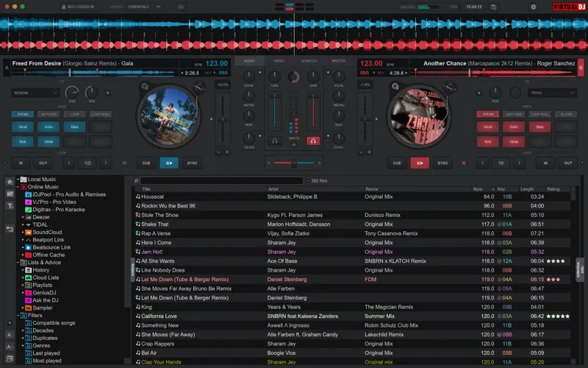Select the MASTER mixer tab

coord(339,61)
